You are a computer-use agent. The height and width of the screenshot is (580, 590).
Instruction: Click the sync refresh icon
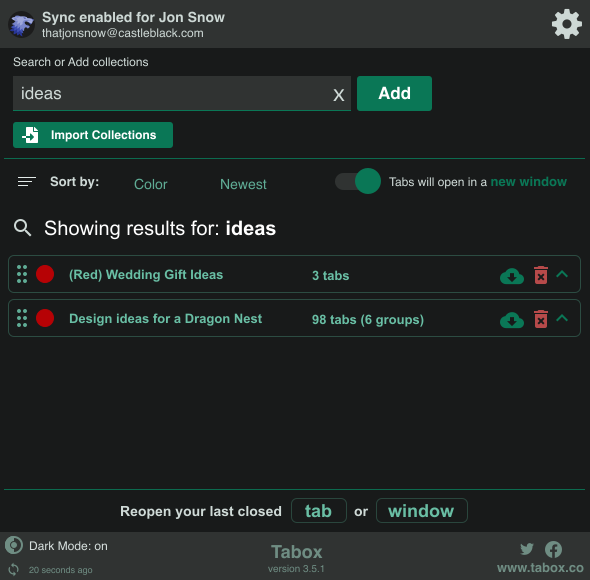(x=14, y=569)
